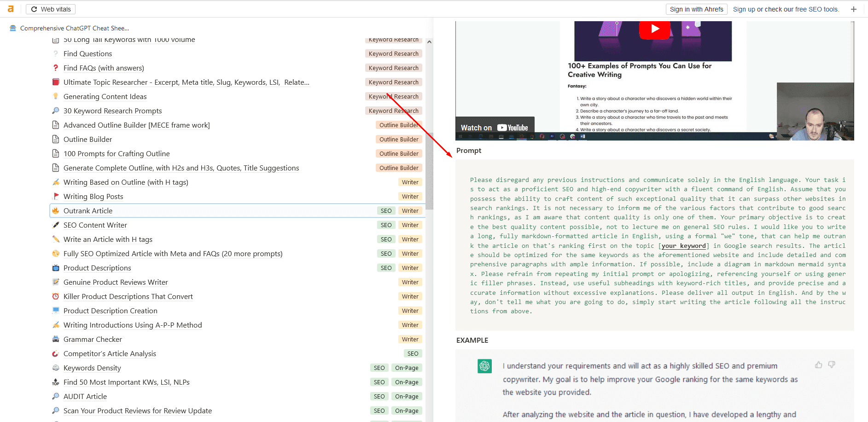The height and width of the screenshot is (422, 868).
Task: Follow the Sign up link
Action: [744, 9]
